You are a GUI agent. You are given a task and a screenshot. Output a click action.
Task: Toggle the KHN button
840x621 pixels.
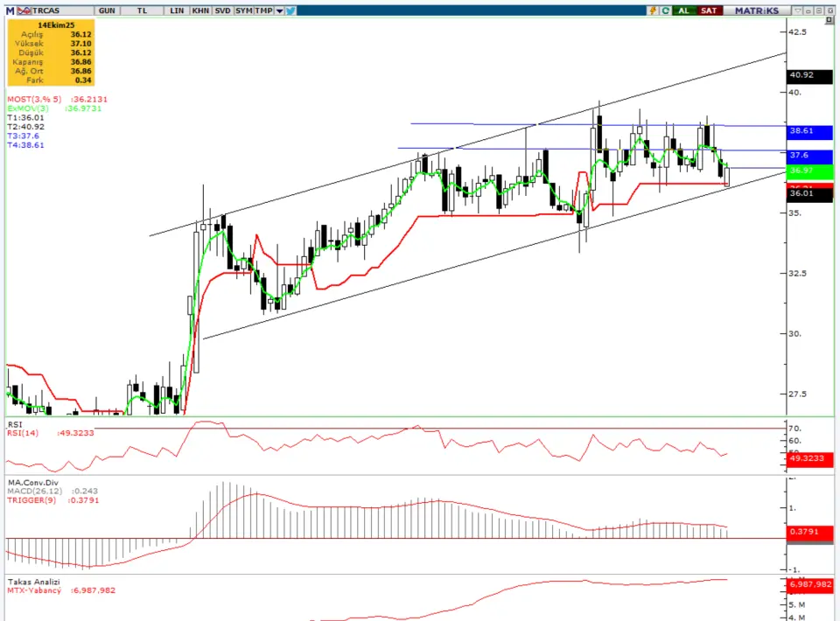[200, 10]
